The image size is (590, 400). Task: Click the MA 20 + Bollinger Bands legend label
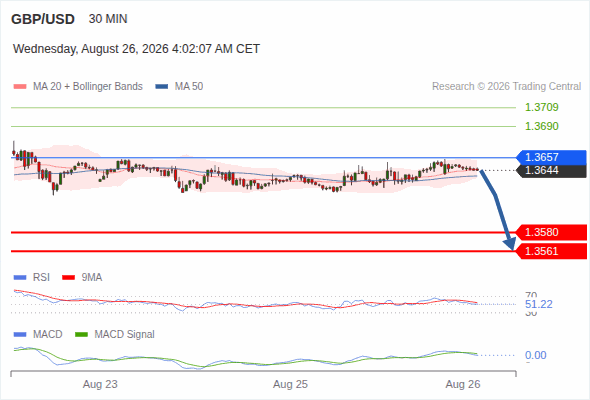pyautogui.click(x=88, y=87)
